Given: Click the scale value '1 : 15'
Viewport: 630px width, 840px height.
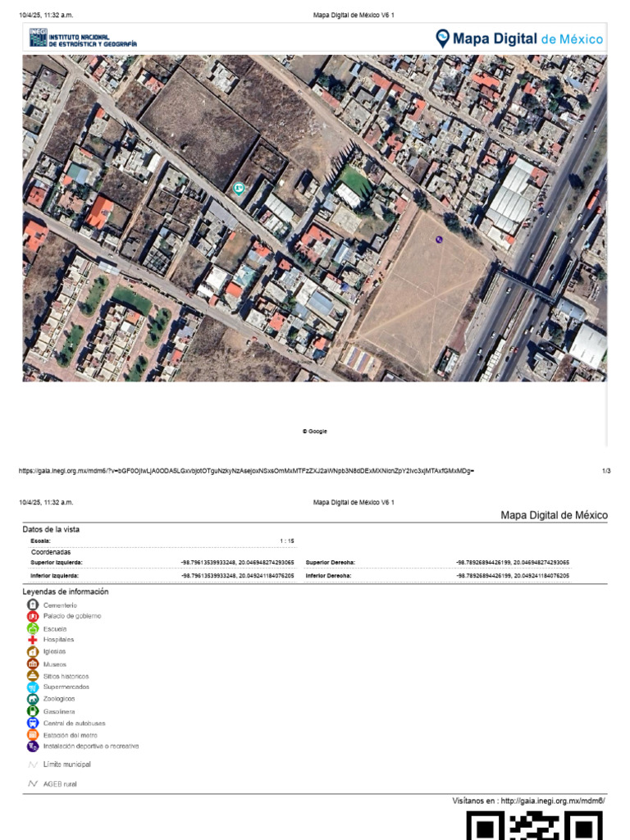Looking at the screenshot, I should point(287,541).
